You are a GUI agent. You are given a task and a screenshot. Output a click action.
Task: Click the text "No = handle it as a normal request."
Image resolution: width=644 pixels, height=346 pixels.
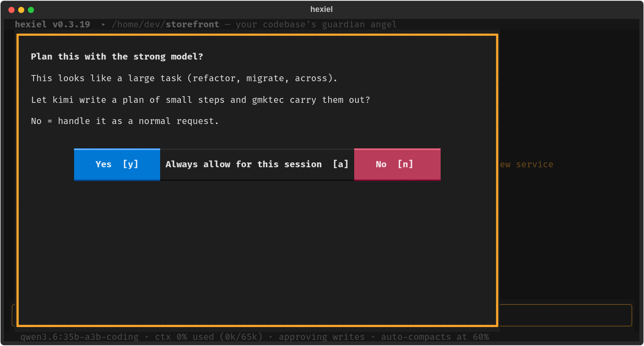[x=125, y=121]
